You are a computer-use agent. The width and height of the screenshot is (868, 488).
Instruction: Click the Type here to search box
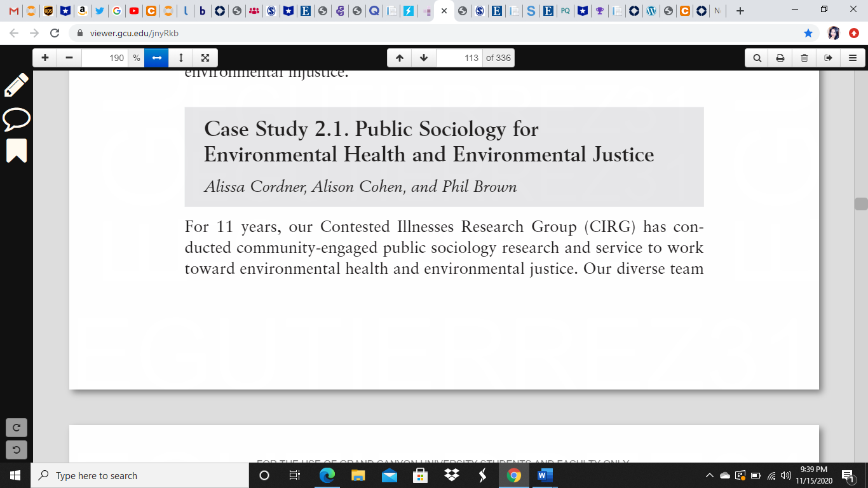coord(140,475)
